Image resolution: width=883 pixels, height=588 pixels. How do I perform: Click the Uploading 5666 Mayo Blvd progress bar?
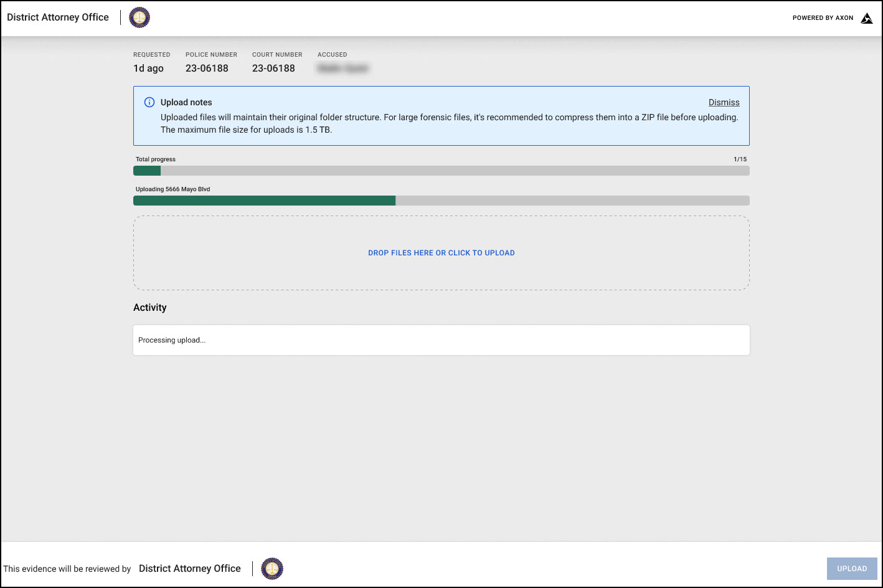(x=441, y=200)
